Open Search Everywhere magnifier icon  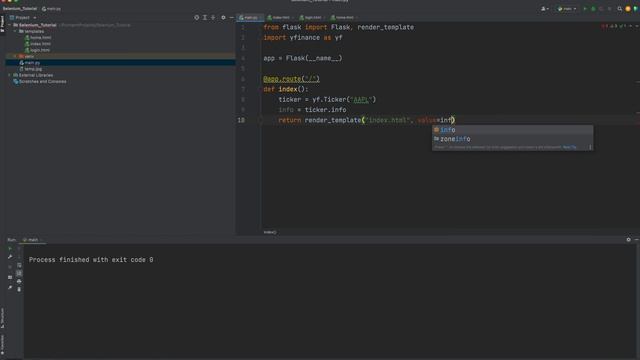(620, 9)
